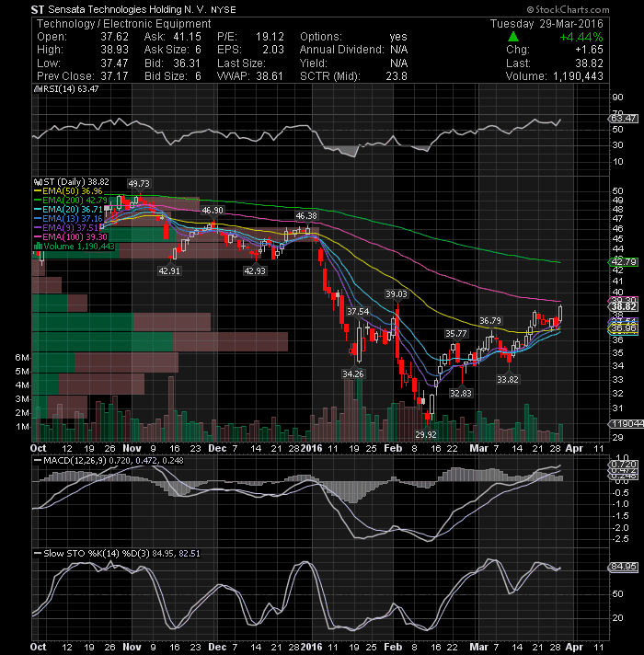Click the green up-triangle change indicator
Screen dimensions: 644x655
coord(513,37)
